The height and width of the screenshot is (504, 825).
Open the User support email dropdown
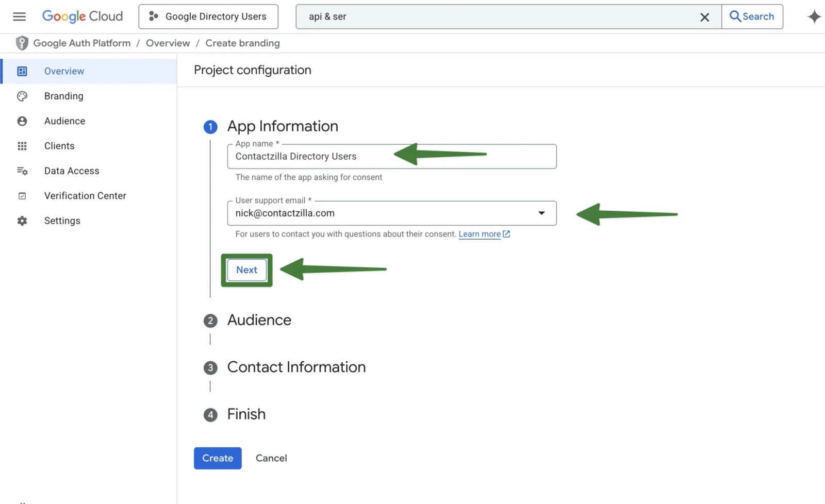pyautogui.click(x=392, y=213)
